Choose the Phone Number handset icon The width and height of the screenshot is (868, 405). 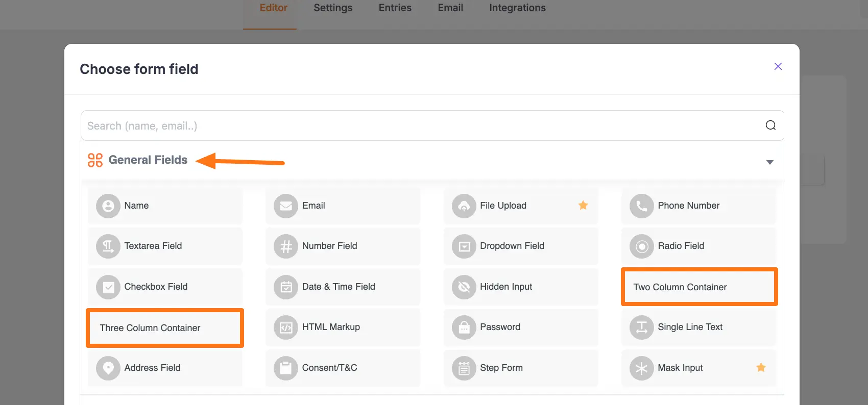(641, 206)
